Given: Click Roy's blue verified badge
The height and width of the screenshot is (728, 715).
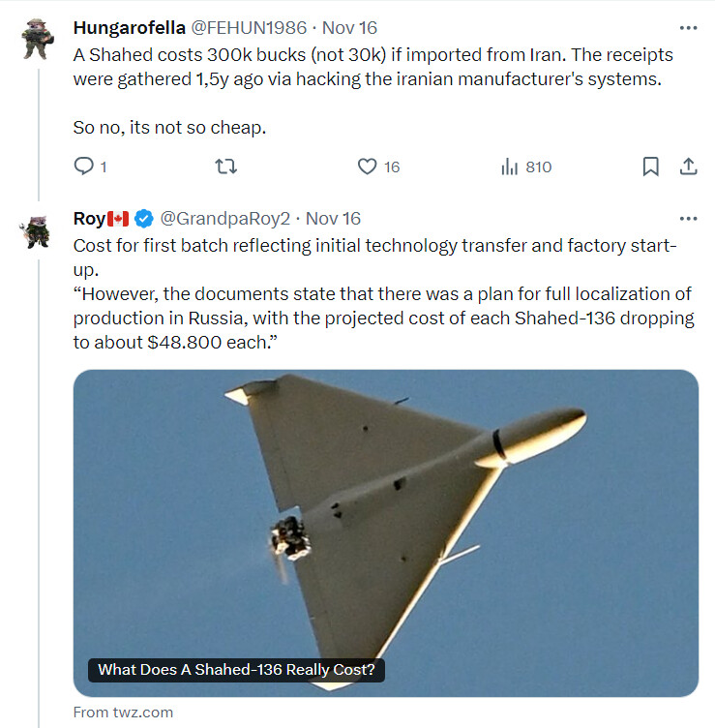Looking at the screenshot, I should (x=144, y=219).
